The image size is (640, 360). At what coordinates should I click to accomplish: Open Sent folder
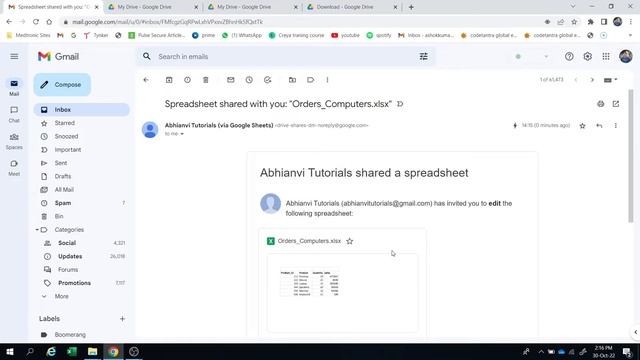[x=61, y=163]
